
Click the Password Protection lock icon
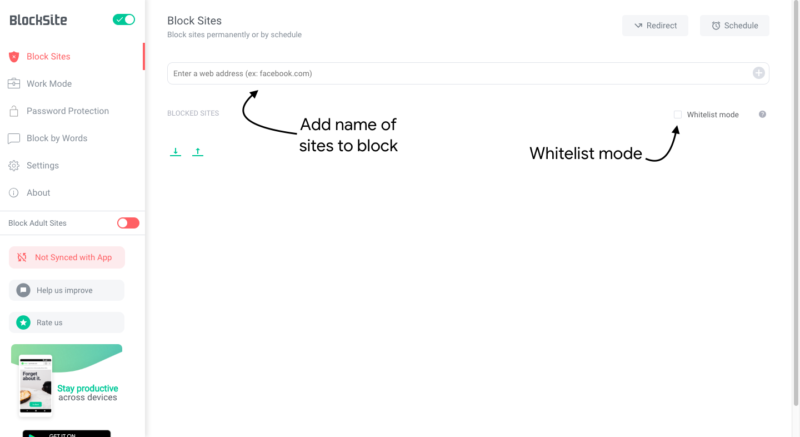pos(14,111)
